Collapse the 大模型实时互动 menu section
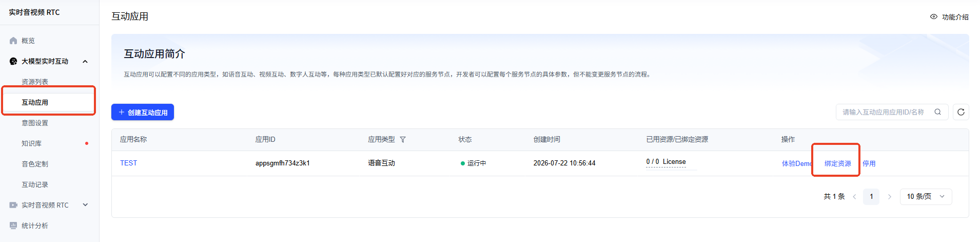 point(85,61)
